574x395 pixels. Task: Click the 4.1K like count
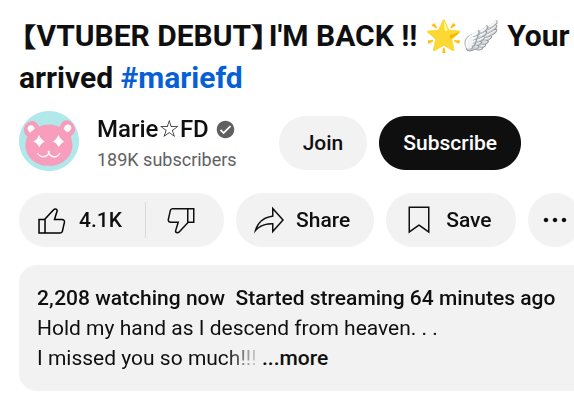(x=101, y=220)
